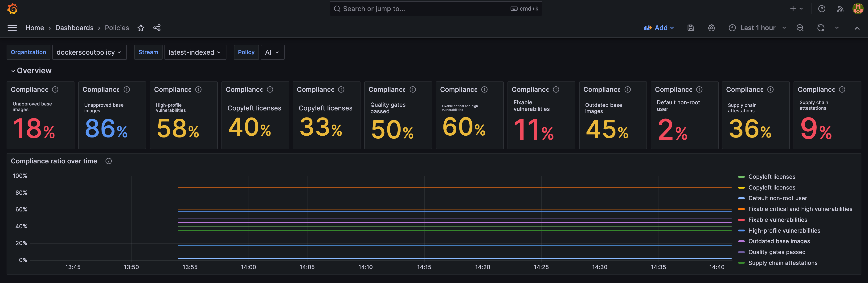
Task: Open the Organization dockerscoutpolicy dropdown
Action: click(89, 52)
